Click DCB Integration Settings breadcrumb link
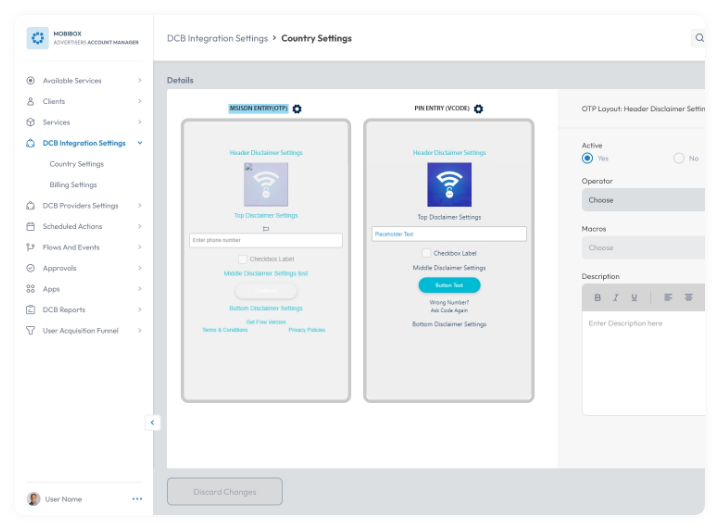Screen dimensions: 720x530 pos(217,39)
